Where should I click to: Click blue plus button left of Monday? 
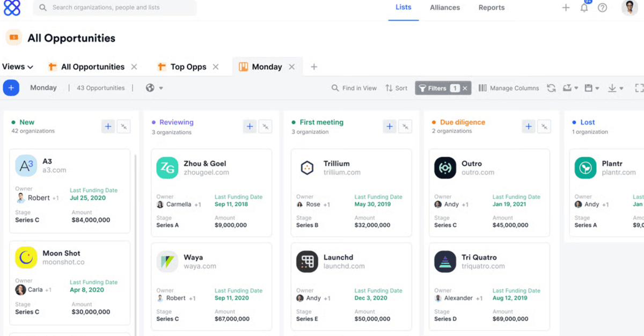pyautogui.click(x=11, y=88)
